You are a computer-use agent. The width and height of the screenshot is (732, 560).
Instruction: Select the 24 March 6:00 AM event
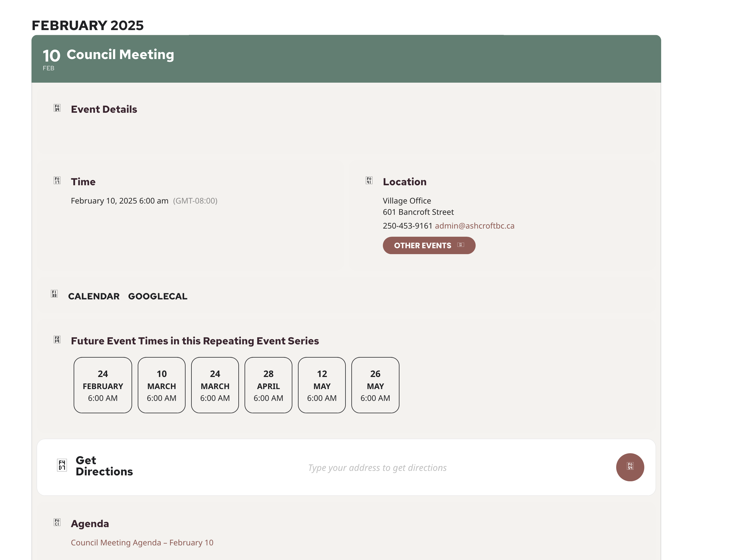tap(215, 385)
